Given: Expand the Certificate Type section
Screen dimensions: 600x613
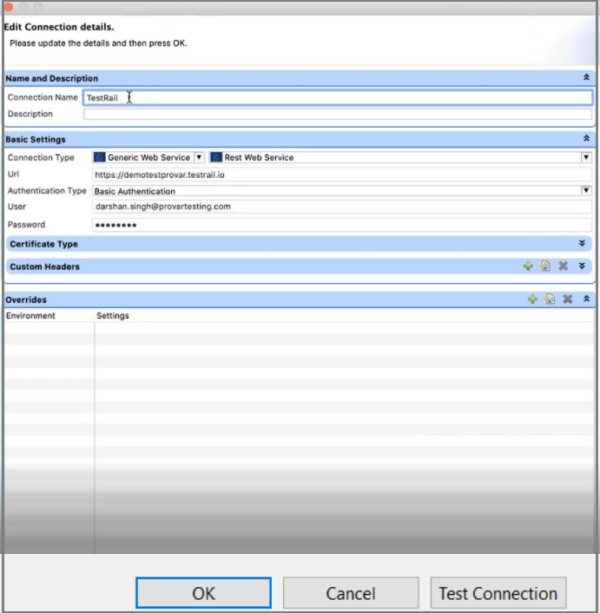Looking at the screenshot, I should point(582,243).
